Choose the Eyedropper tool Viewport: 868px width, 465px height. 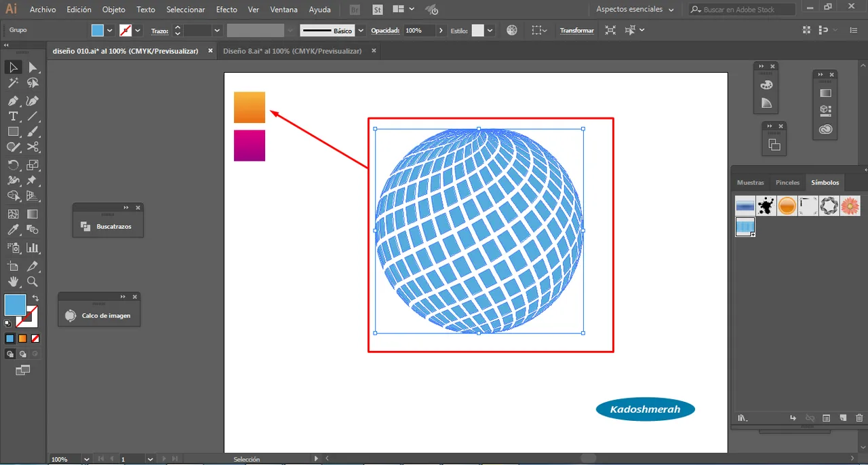13,231
